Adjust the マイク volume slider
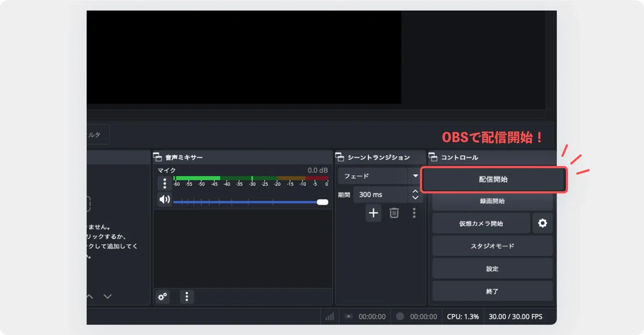The height and width of the screenshot is (335, 644). 251,202
